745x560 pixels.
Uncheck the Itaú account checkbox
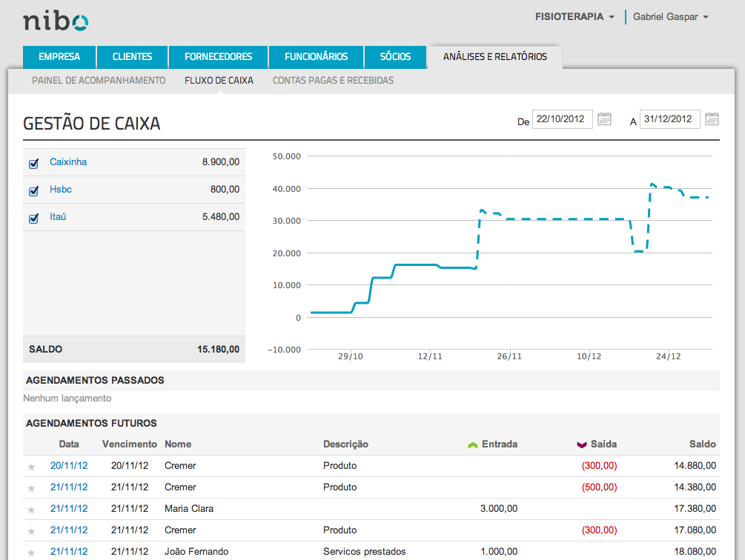tap(33, 218)
